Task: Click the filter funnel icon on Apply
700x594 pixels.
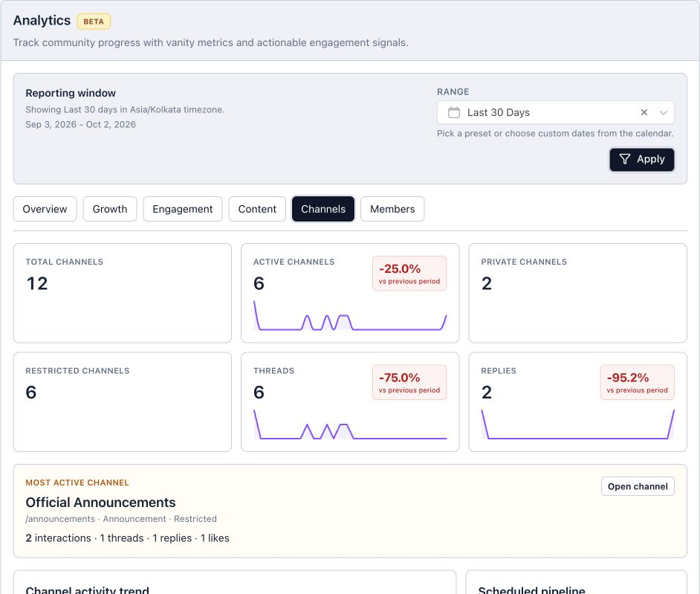Action: [x=625, y=159]
